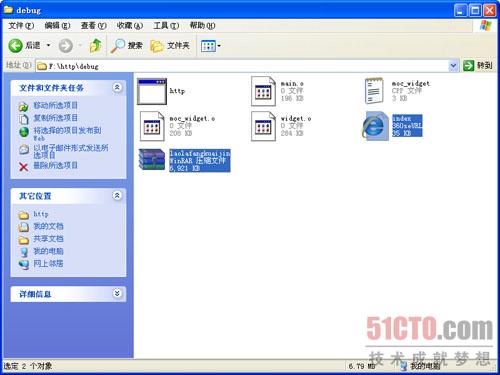Open 我的电脑 in other places
This screenshot has height=375, width=500.
[x=48, y=251]
